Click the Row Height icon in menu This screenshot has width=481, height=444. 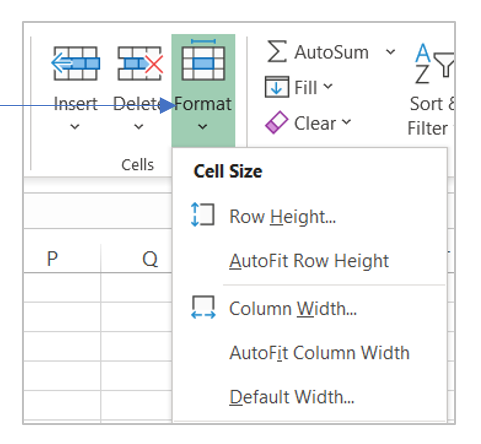pos(203,215)
